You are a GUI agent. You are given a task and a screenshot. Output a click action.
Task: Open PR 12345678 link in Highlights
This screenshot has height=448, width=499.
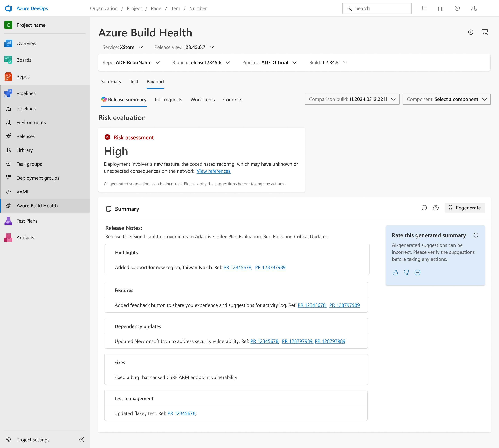[238, 268]
